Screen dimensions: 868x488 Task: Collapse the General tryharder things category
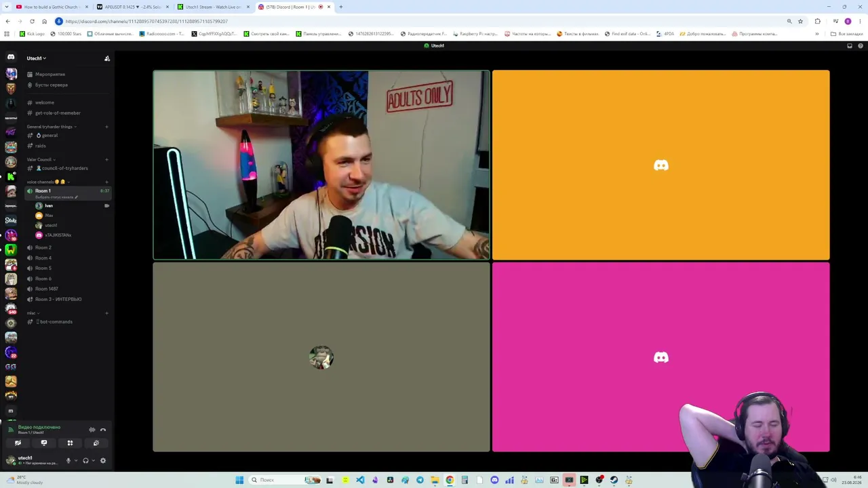[x=52, y=127]
